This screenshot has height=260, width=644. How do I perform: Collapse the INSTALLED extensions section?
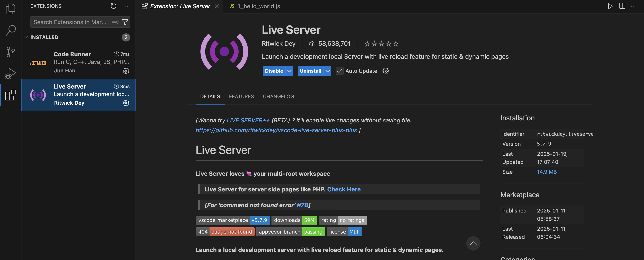[26, 37]
